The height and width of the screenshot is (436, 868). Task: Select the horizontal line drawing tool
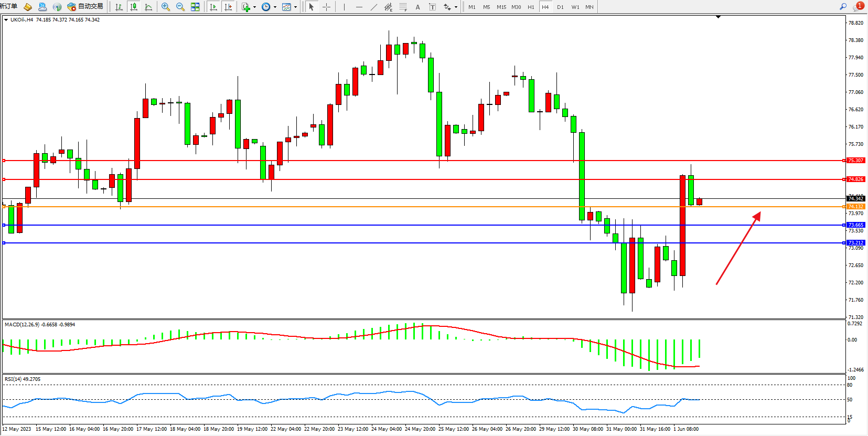pyautogui.click(x=359, y=7)
